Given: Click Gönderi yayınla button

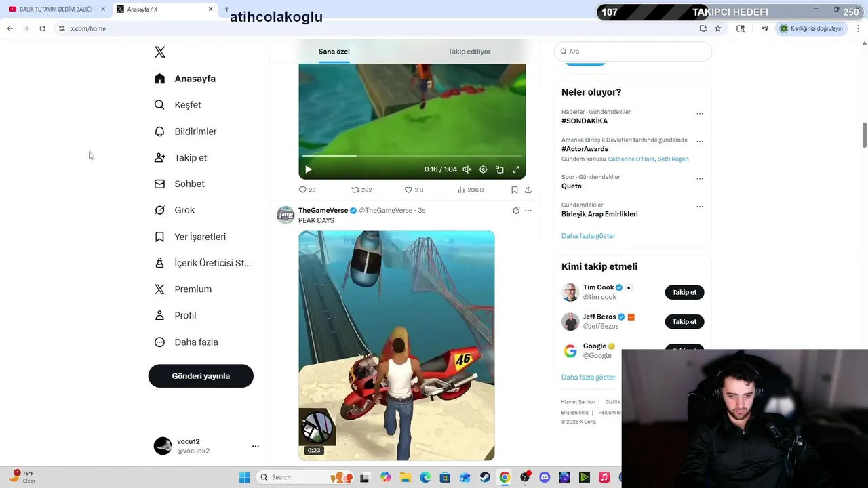Looking at the screenshot, I should click(x=201, y=375).
